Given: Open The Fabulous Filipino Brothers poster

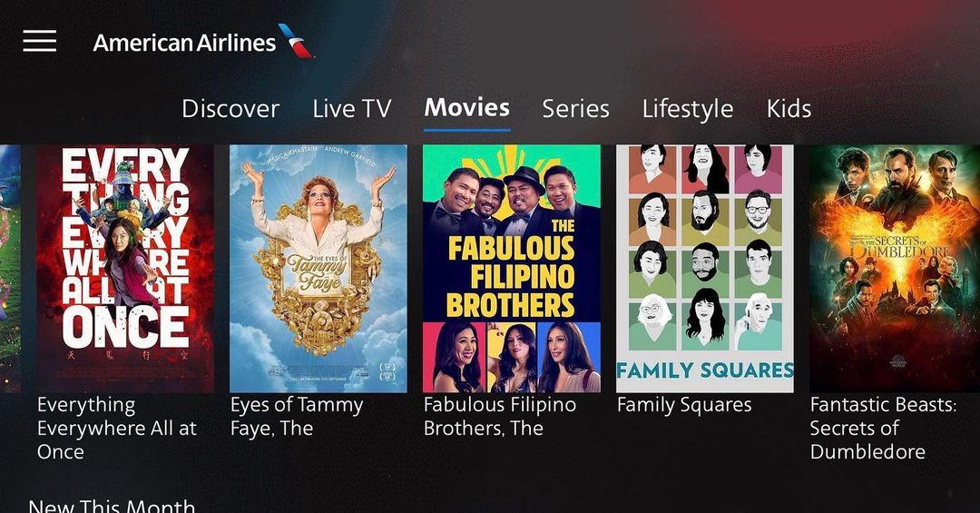Looking at the screenshot, I should click(x=512, y=269).
